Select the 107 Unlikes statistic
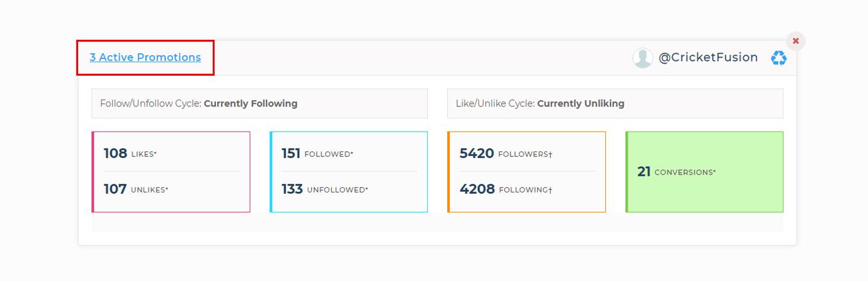Screen dimensions: 868x281 click(x=115, y=189)
